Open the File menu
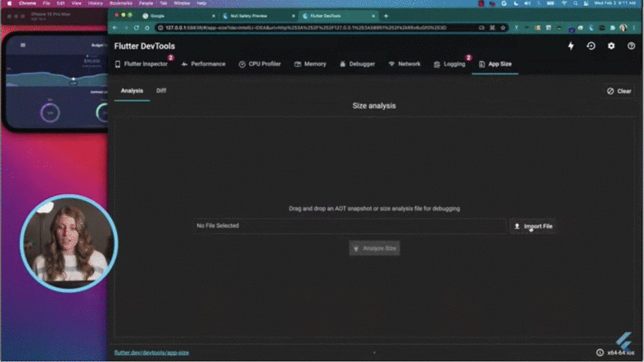Viewport: 644px width, 362px height. coord(47,3)
